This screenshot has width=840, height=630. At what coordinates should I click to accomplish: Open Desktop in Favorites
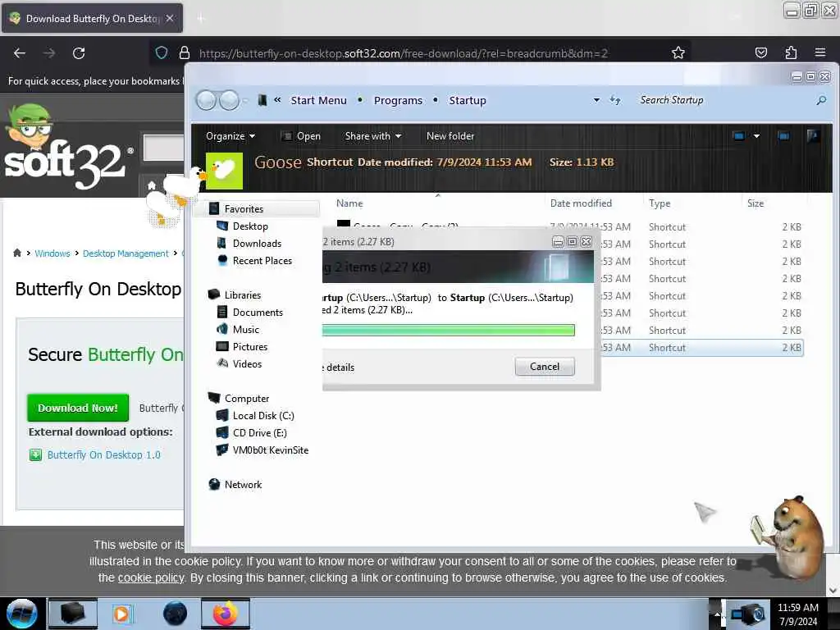(x=249, y=226)
